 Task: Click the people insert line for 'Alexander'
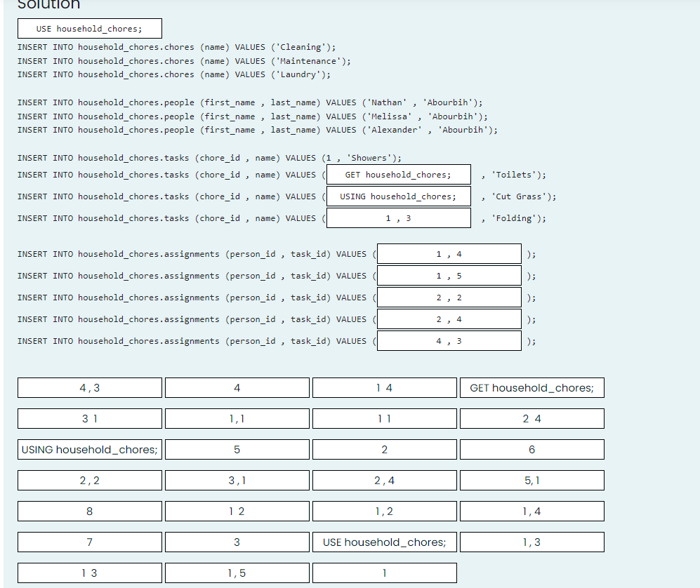(x=258, y=130)
